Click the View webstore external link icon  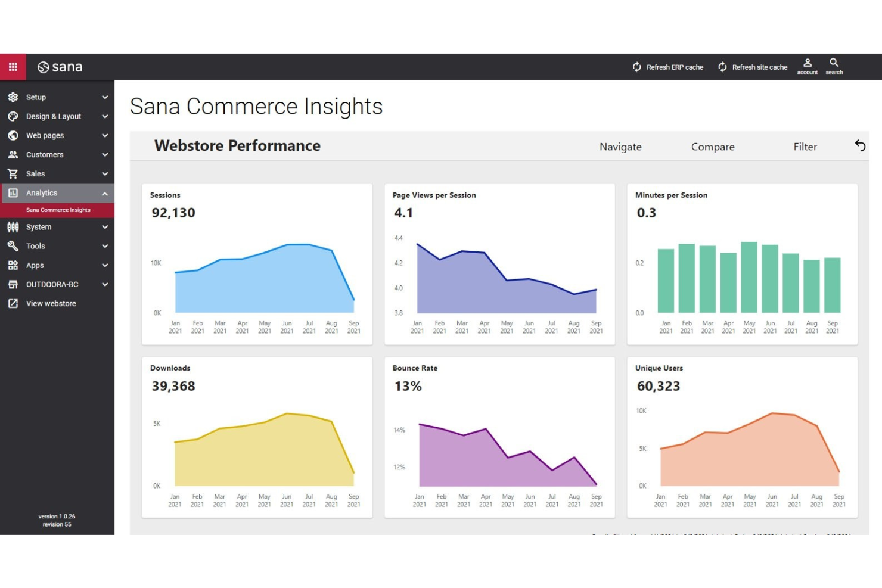click(13, 303)
